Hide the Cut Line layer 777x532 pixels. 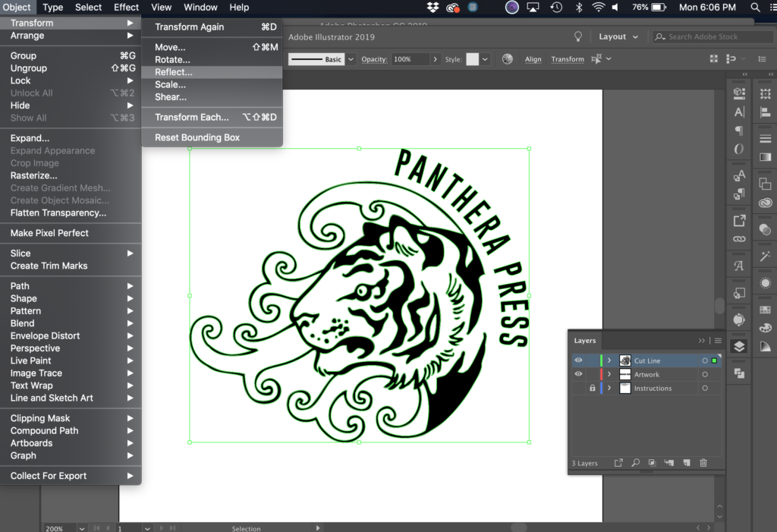point(578,360)
